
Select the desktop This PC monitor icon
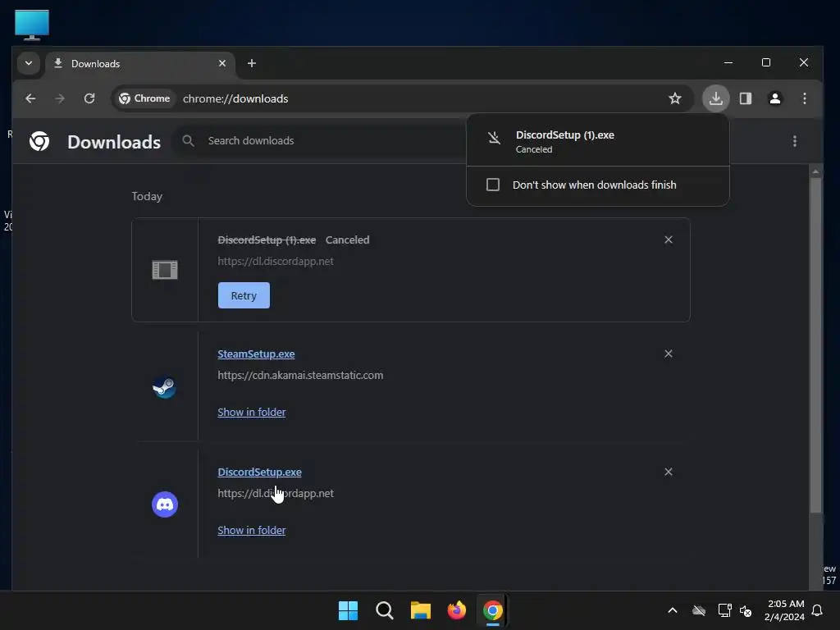click(x=32, y=25)
